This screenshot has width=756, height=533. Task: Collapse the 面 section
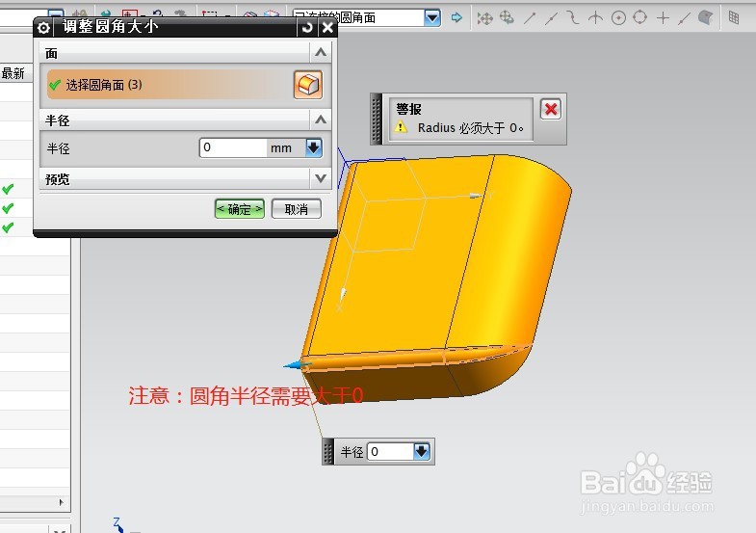(321, 53)
